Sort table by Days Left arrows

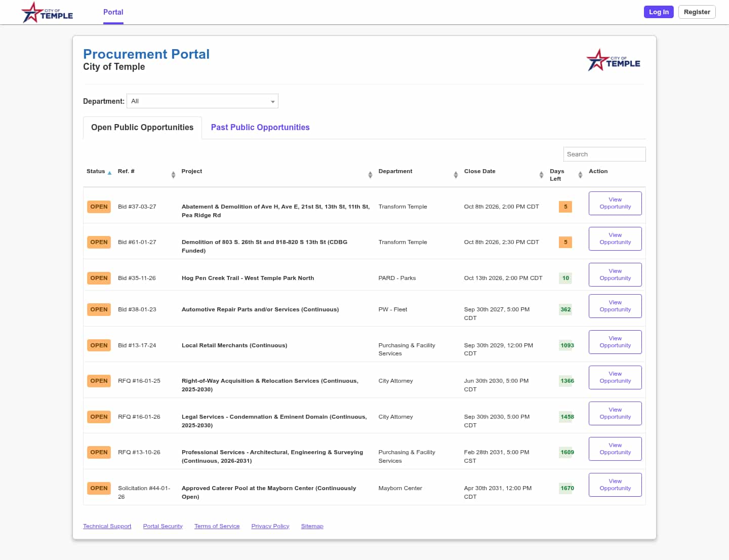[580, 175]
